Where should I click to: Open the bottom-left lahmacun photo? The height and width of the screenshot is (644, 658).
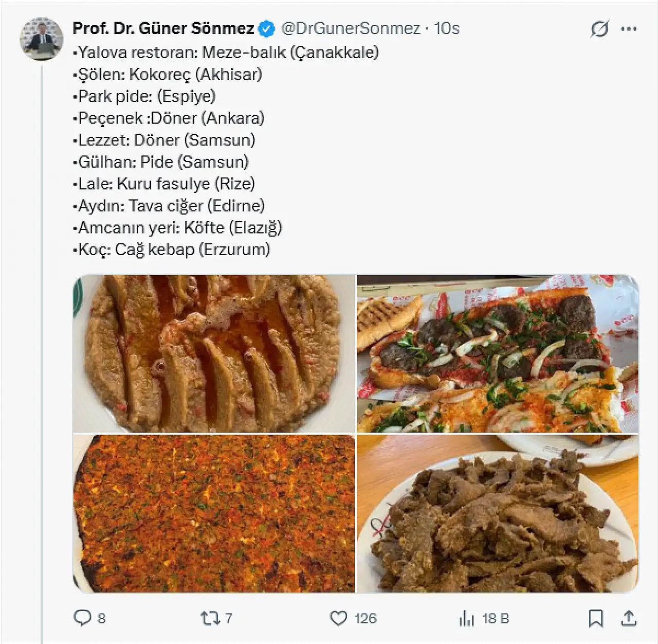pyautogui.click(x=214, y=513)
